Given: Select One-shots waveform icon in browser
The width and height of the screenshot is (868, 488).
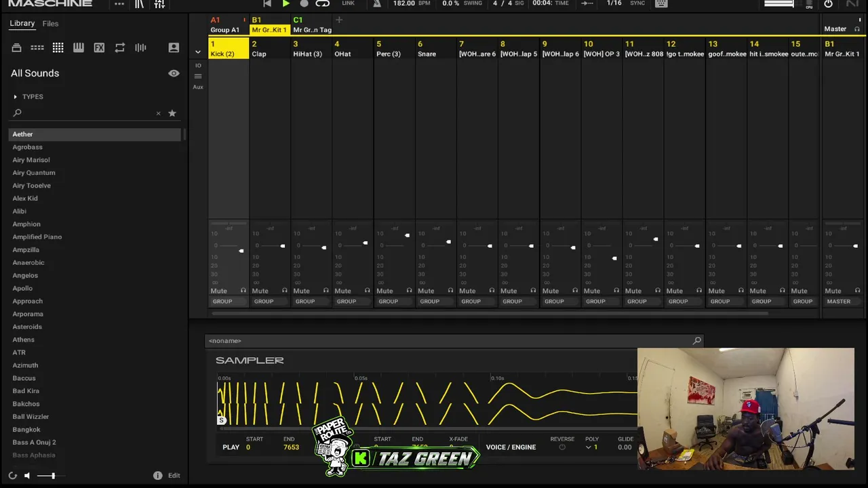Looking at the screenshot, I should tap(140, 47).
